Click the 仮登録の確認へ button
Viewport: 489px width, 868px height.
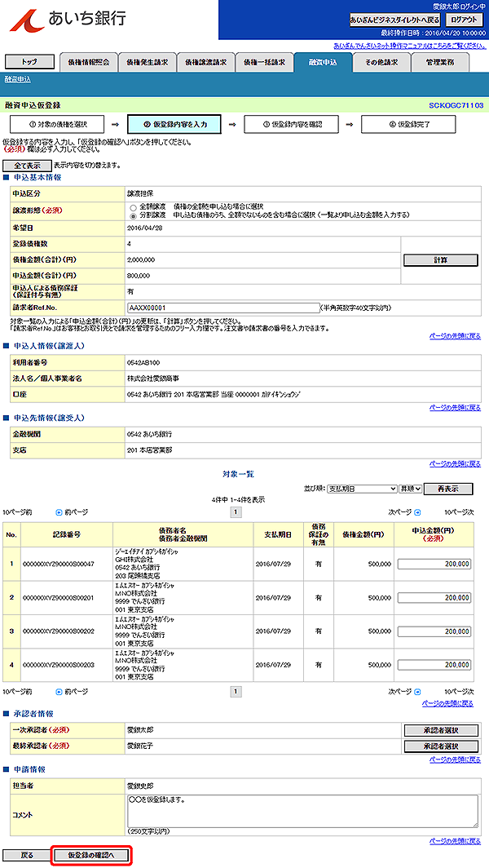tap(91, 855)
